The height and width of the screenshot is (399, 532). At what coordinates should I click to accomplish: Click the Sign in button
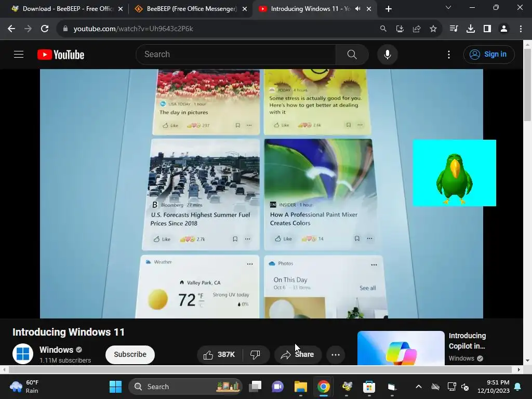[488, 54]
